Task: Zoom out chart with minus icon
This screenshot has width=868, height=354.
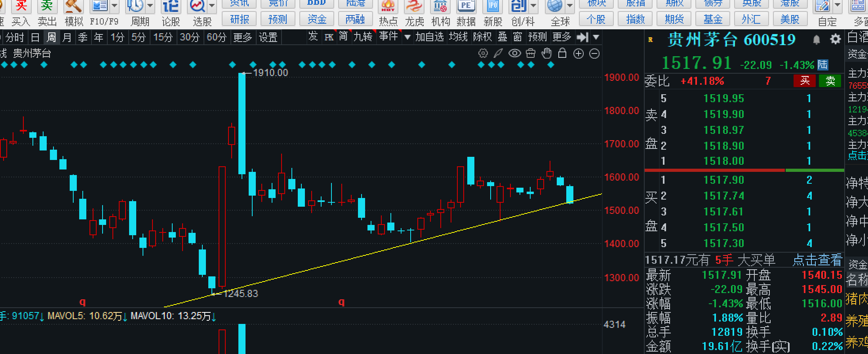Action: (594, 53)
